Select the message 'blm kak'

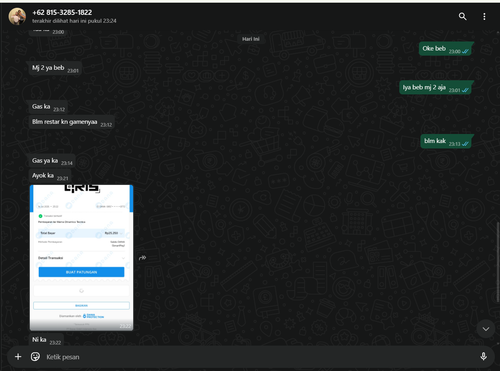pyautogui.click(x=447, y=141)
